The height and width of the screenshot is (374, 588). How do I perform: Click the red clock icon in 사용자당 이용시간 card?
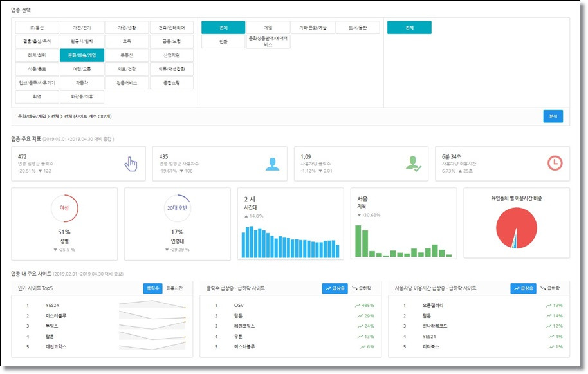555,163
